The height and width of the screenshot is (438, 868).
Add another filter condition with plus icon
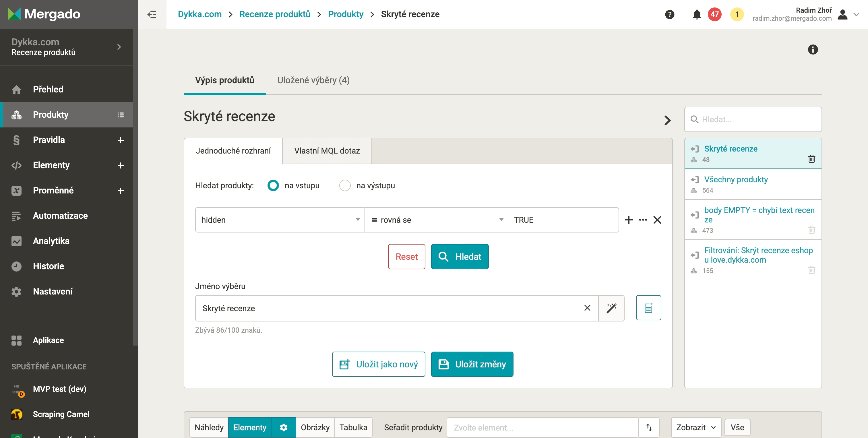[x=628, y=220]
